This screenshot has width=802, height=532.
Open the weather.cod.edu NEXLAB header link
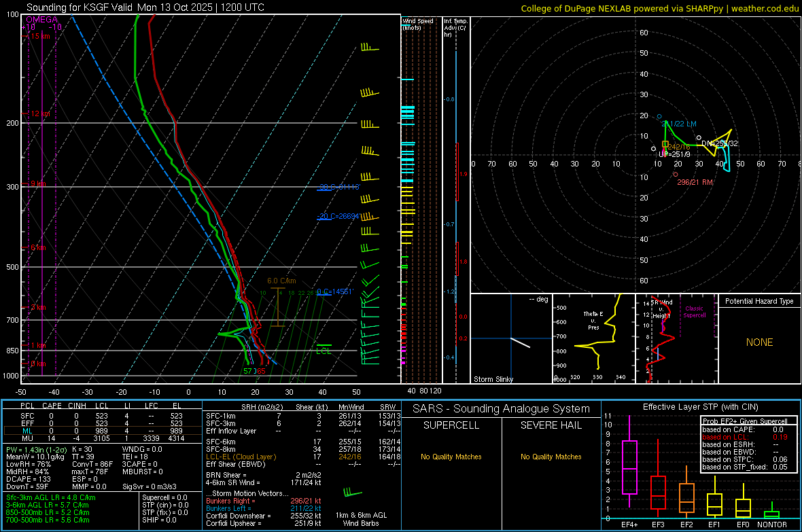pyautogui.click(x=659, y=8)
